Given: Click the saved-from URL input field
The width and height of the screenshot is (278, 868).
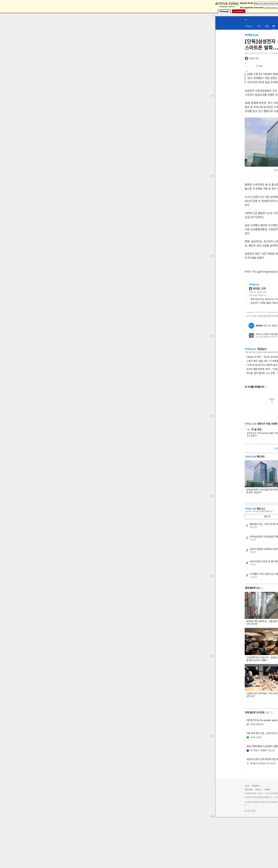Looking at the screenshot, I should coord(266,3).
